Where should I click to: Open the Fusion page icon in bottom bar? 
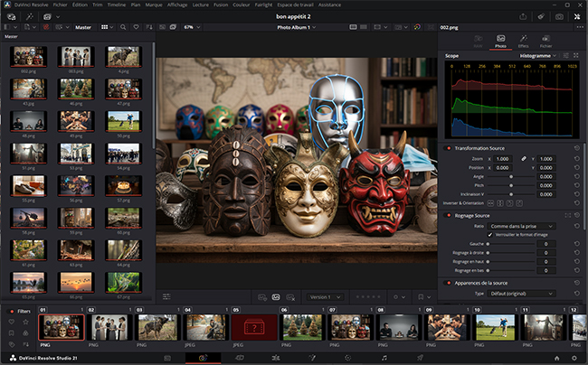311,358
